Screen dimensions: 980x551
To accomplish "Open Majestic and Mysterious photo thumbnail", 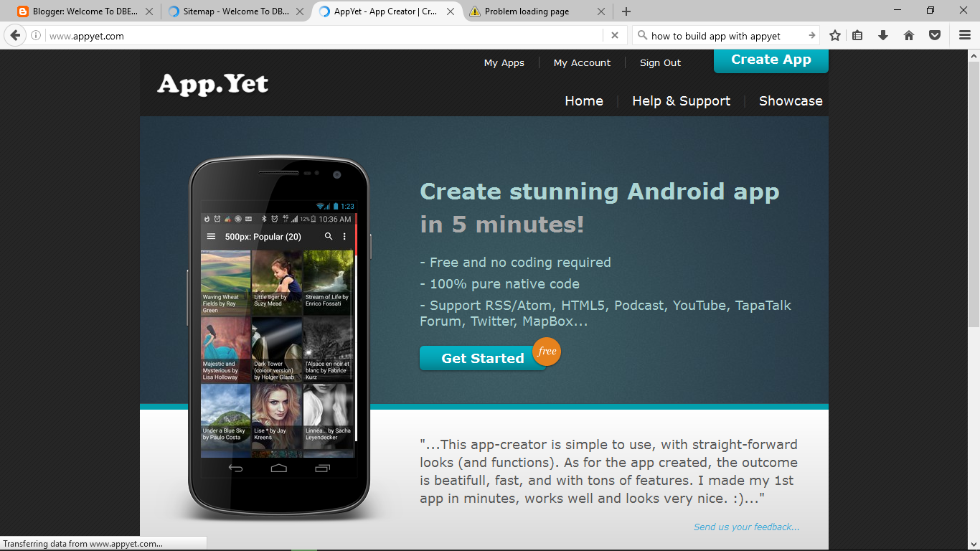I will (x=225, y=349).
